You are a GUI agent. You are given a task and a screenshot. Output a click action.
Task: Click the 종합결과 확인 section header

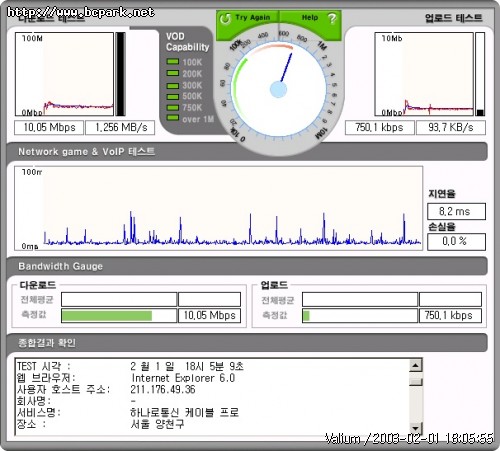[247, 343]
